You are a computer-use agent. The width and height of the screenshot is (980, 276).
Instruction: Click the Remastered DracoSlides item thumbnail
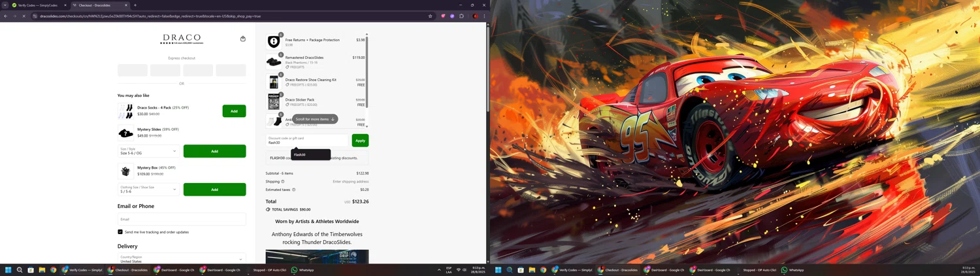(x=274, y=62)
